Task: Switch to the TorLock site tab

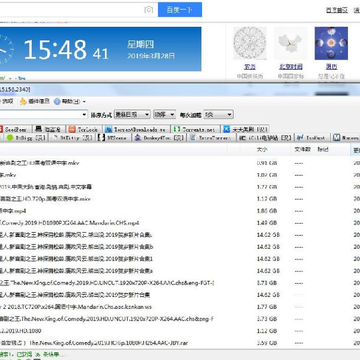Action: coord(83,129)
